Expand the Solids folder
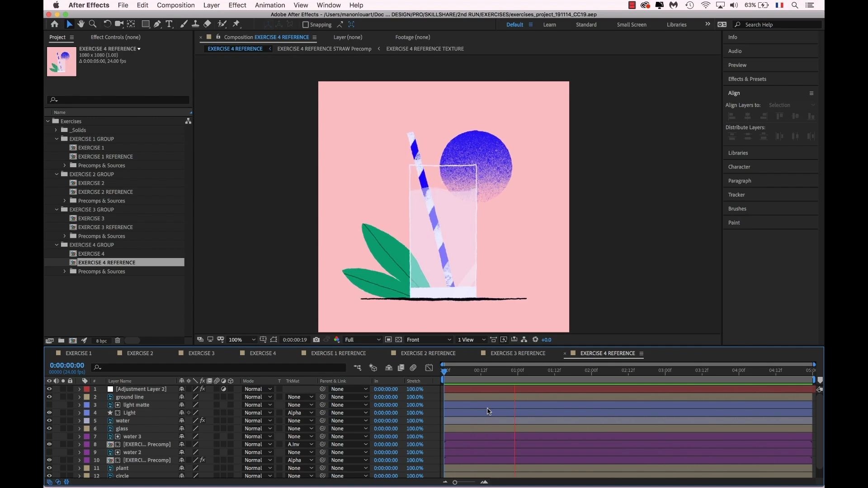 pos(55,130)
